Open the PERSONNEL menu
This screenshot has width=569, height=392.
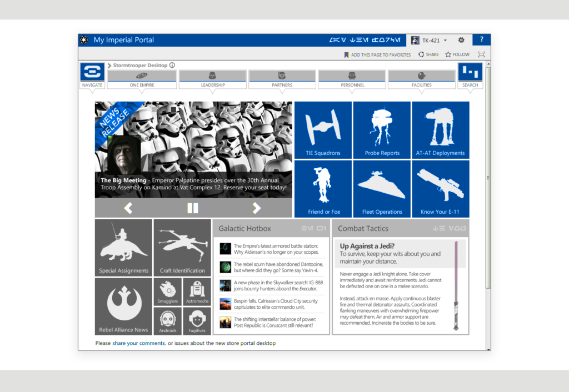click(352, 79)
